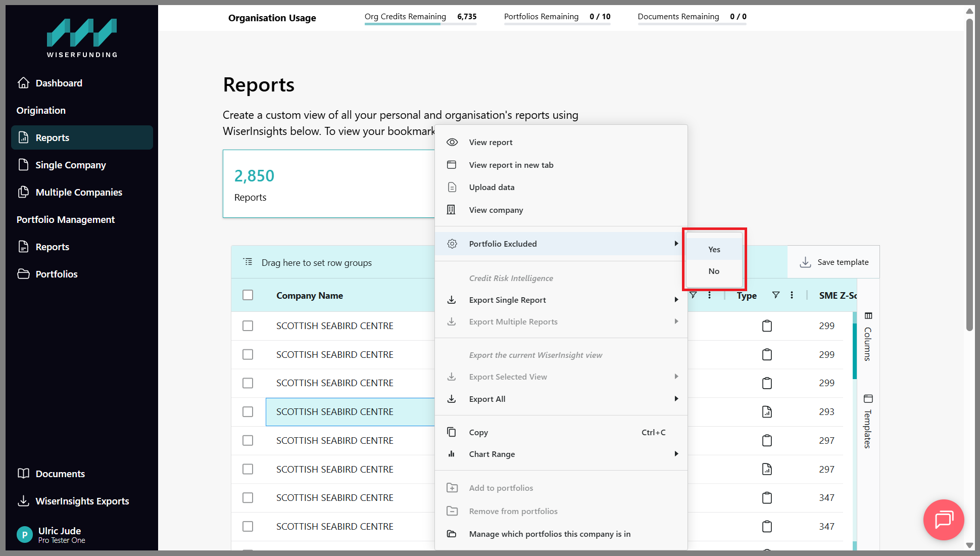The width and height of the screenshot is (980, 556).
Task: Open the chat support bubble icon
Action: [x=944, y=520]
